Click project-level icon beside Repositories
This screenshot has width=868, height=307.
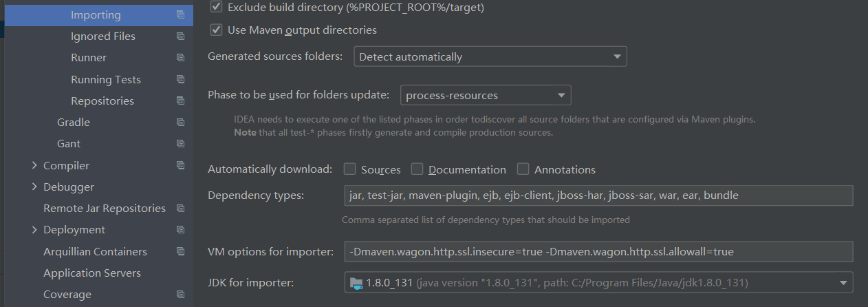180,101
